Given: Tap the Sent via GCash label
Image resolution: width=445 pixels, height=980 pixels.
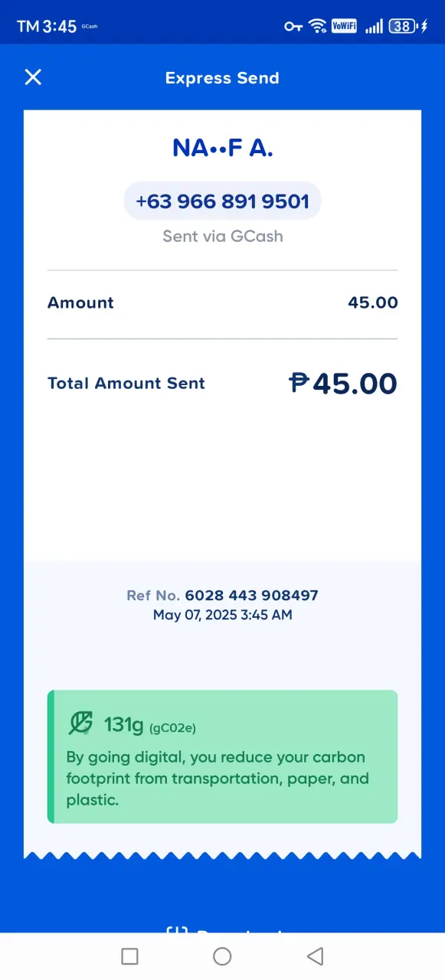Looking at the screenshot, I should (223, 236).
